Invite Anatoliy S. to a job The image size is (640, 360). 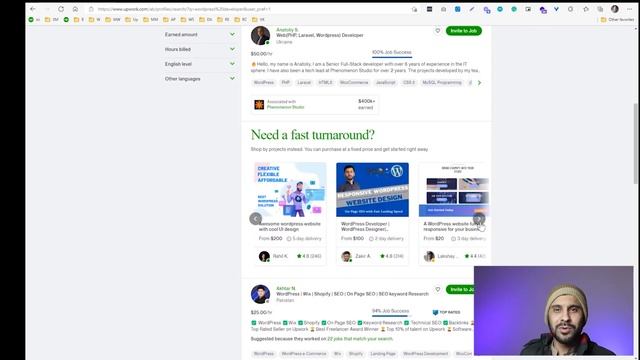pyautogui.click(x=464, y=31)
